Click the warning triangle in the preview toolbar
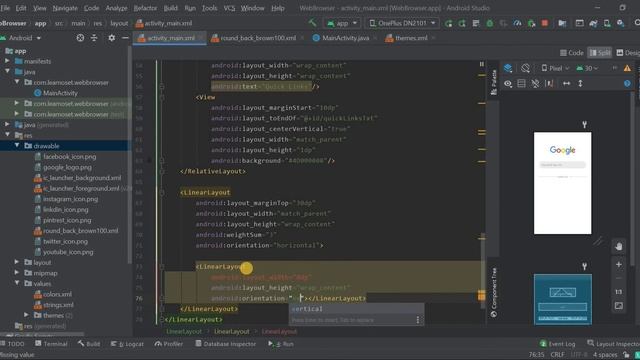The width and height of the screenshot is (640, 360). (x=627, y=68)
